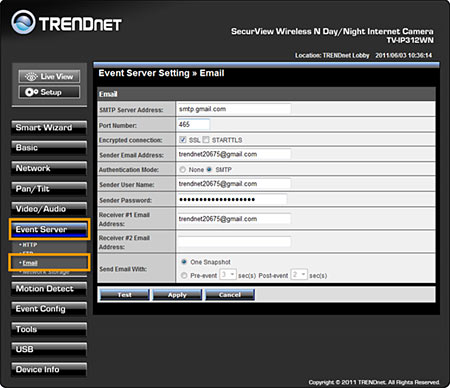Open the Pre-event seconds dropdown
Viewport: 450px width, 388px height.
228,274
